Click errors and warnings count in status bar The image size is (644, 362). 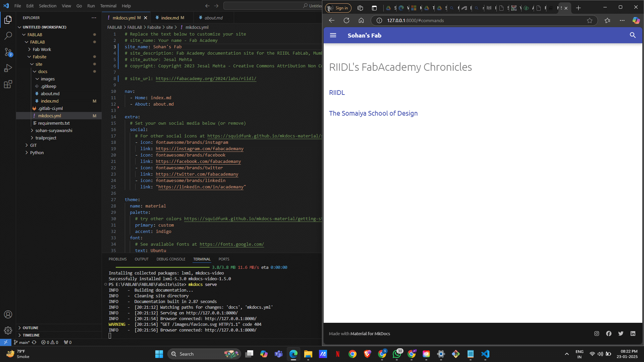point(50,342)
